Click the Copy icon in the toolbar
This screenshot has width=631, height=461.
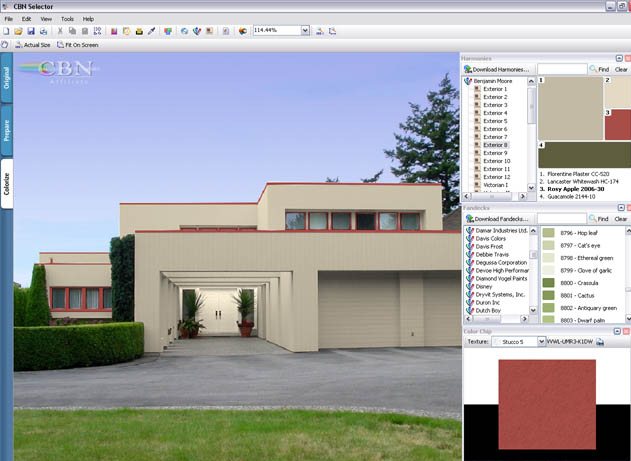[72, 31]
